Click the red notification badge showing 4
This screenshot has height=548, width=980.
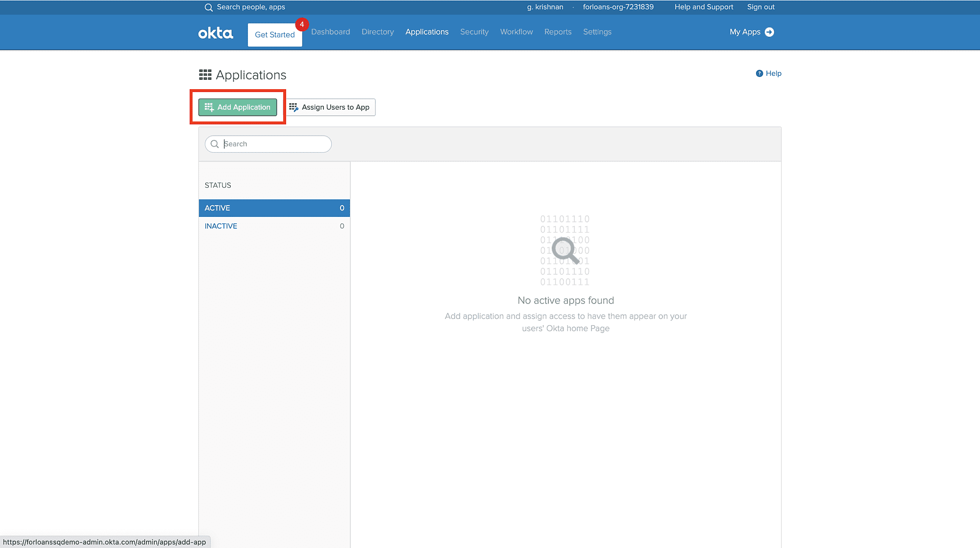click(x=302, y=24)
